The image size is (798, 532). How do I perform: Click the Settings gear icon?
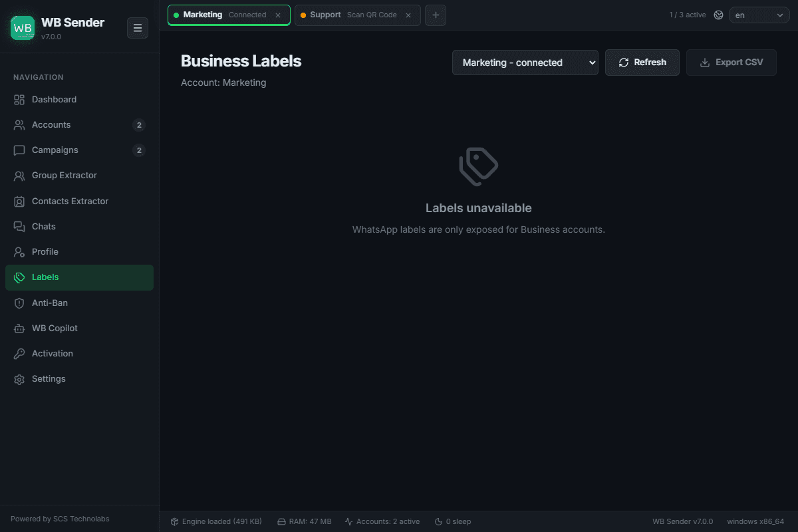[x=19, y=379]
